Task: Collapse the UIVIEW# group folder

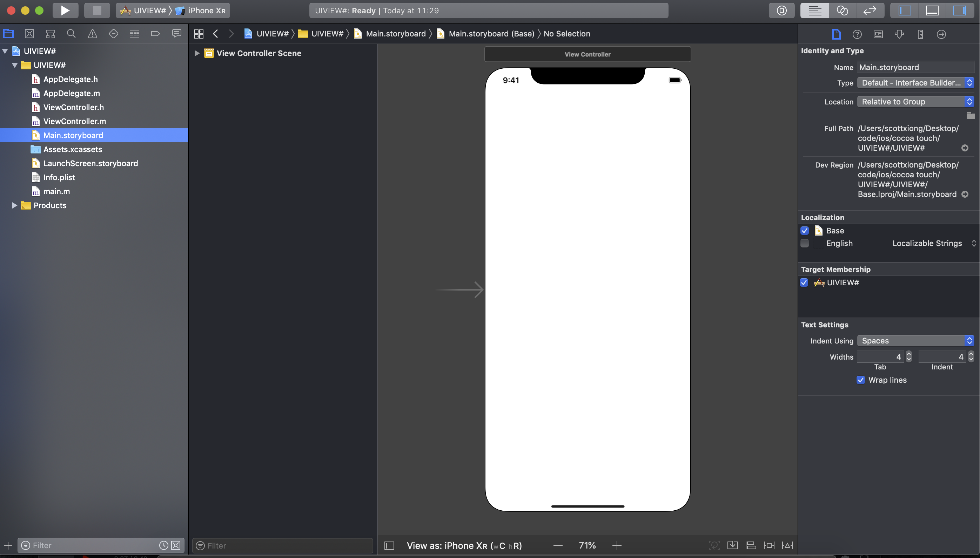Action: [15, 65]
